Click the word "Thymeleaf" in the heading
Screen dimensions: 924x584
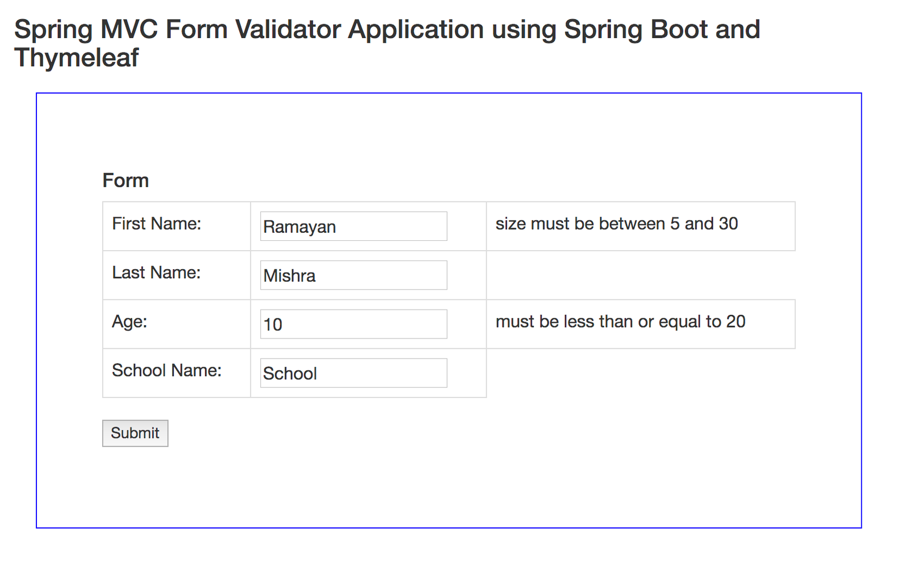(77, 58)
